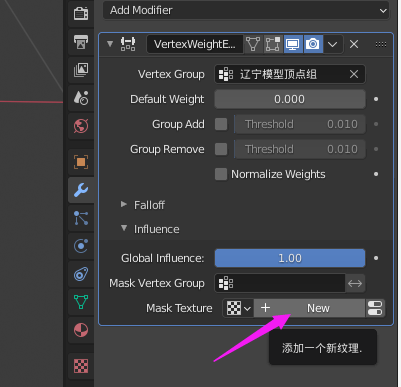The image size is (401, 387).
Task: Browse textures with the checker dropdown
Action: pyautogui.click(x=238, y=308)
